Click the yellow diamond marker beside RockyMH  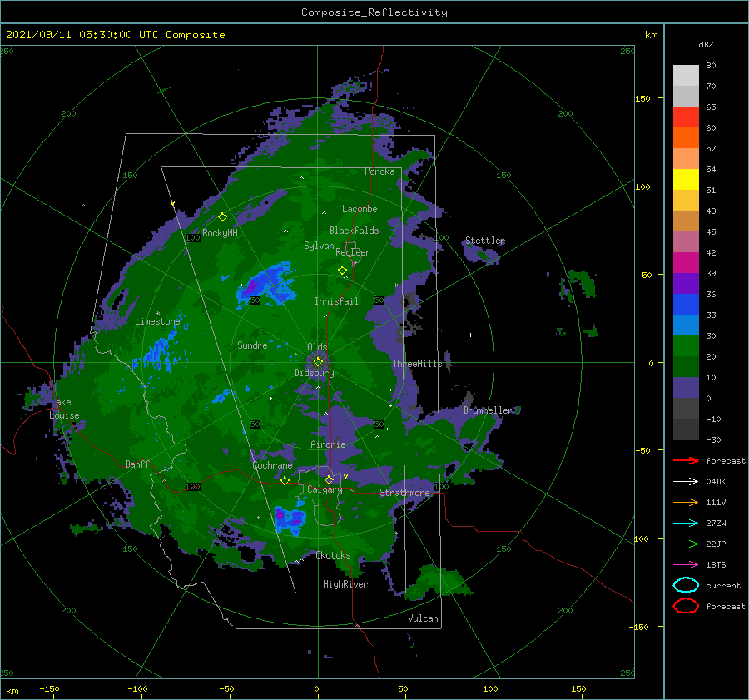tap(222, 217)
